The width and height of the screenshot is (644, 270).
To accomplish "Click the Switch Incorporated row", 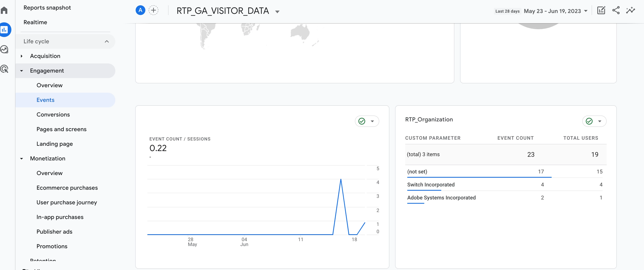I will point(431,185).
